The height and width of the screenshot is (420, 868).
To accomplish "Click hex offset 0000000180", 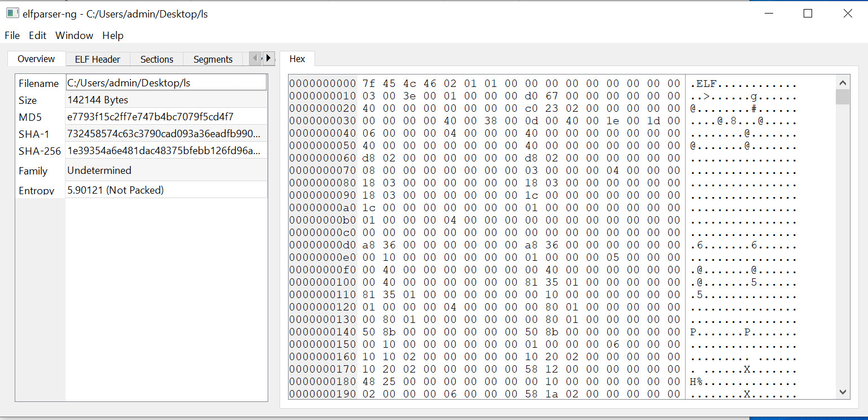I will pyautogui.click(x=323, y=382).
